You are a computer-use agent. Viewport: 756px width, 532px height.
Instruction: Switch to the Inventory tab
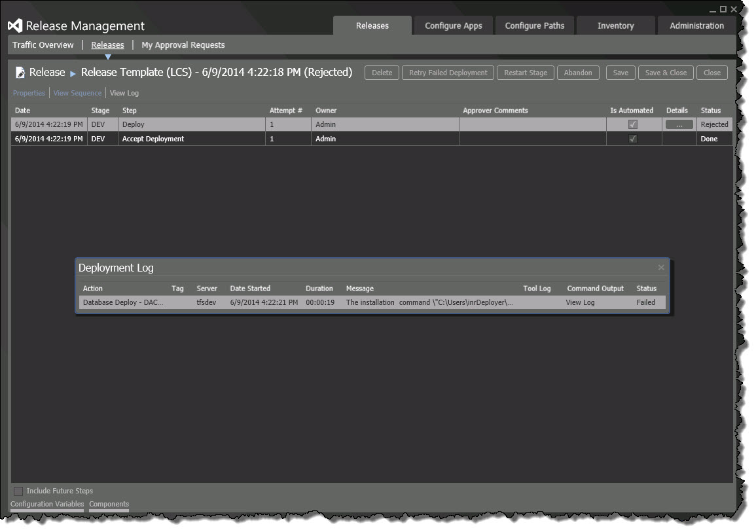click(x=615, y=26)
